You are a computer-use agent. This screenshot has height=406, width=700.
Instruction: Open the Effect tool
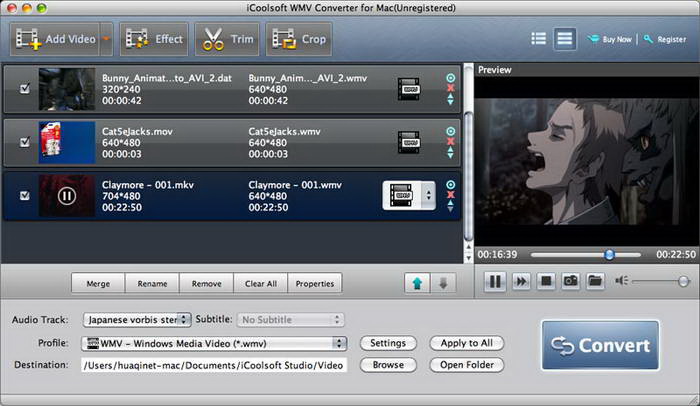click(x=153, y=39)
